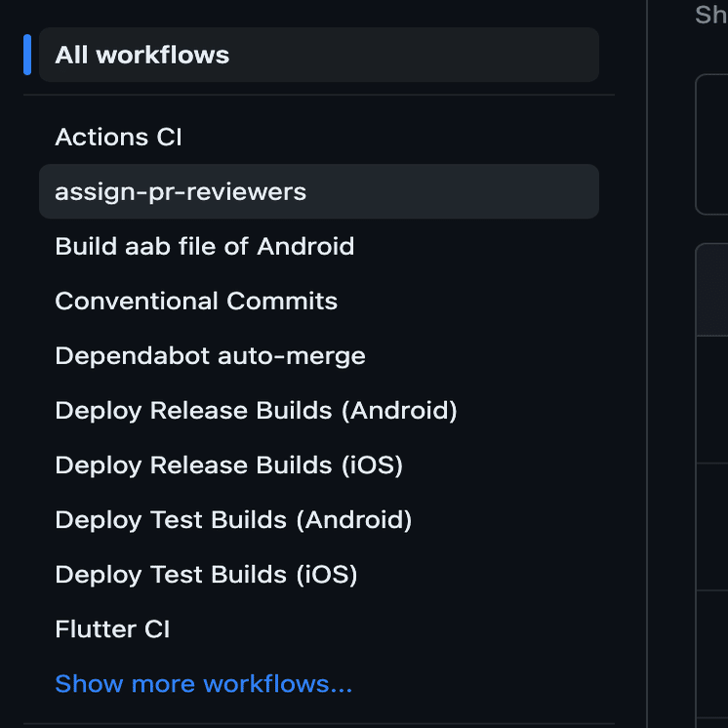Click the blue selected-item indicator bar

pos(27,55)
